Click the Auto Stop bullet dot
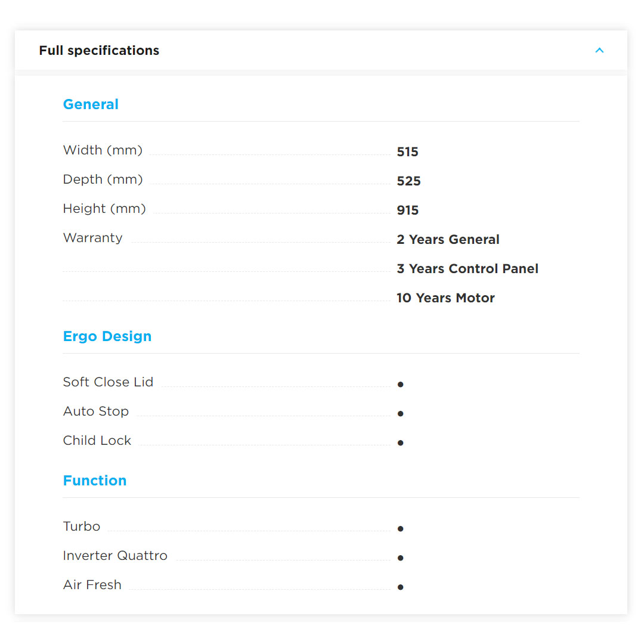 coord(401,414)
